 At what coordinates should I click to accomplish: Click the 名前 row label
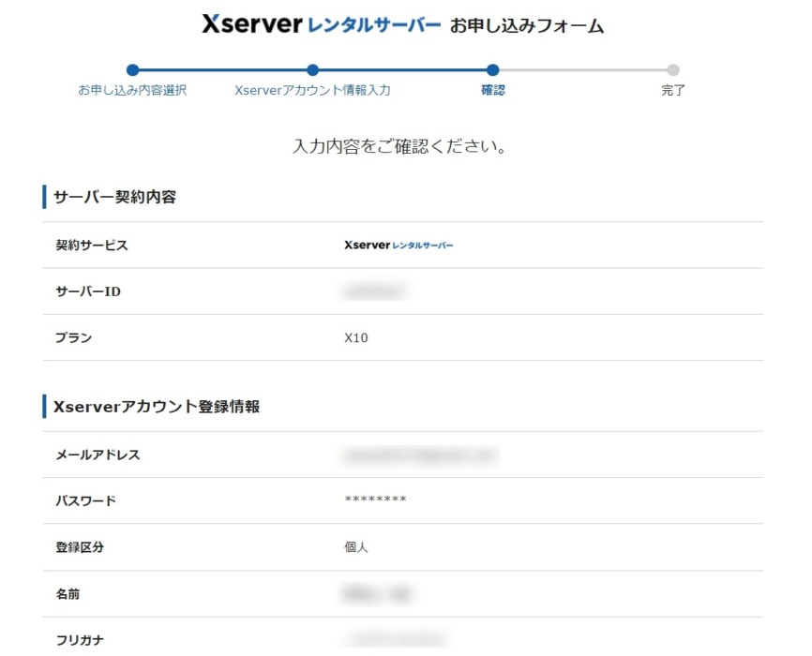tap(68, 594)
